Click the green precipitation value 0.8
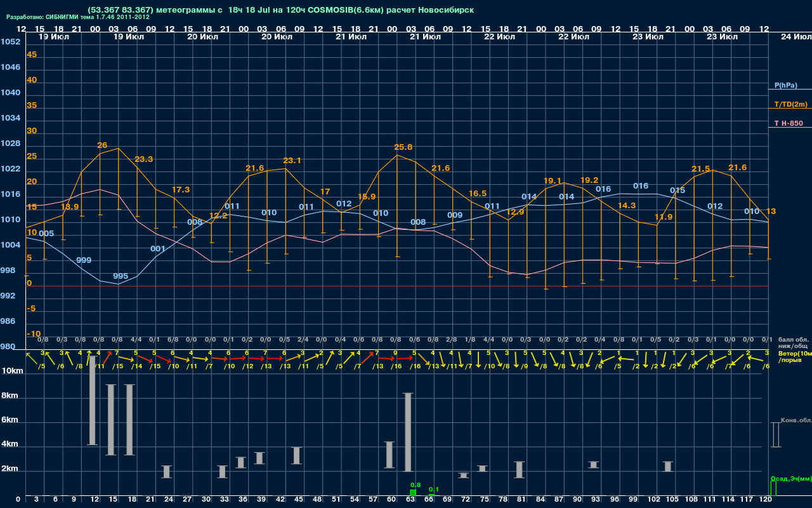 416,485
